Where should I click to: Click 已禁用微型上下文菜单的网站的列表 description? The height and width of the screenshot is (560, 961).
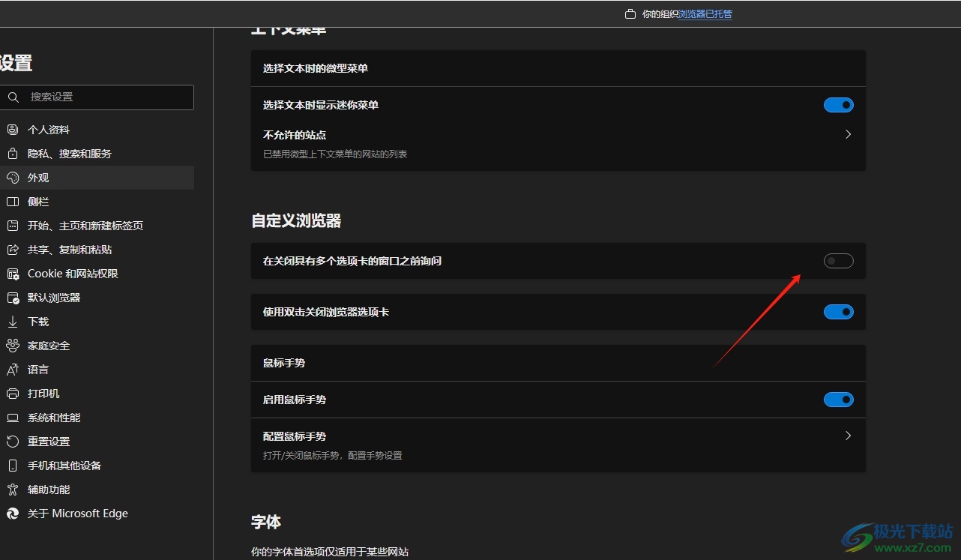(x=335, y=154)
